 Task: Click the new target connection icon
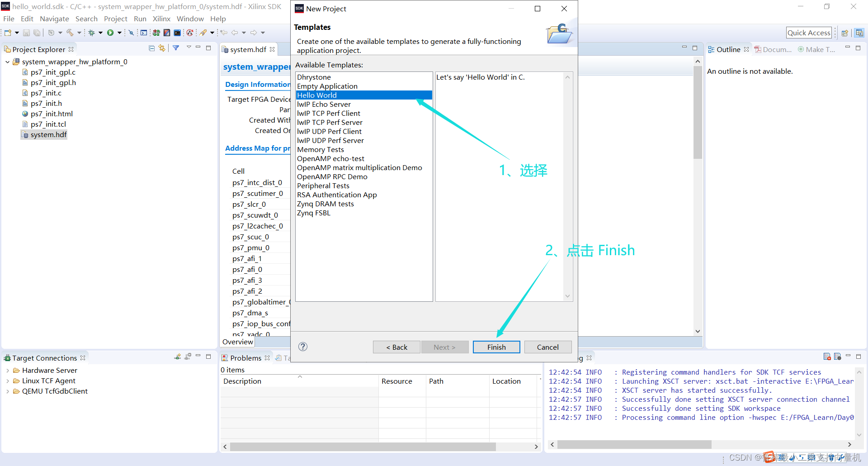coord(178,357)
